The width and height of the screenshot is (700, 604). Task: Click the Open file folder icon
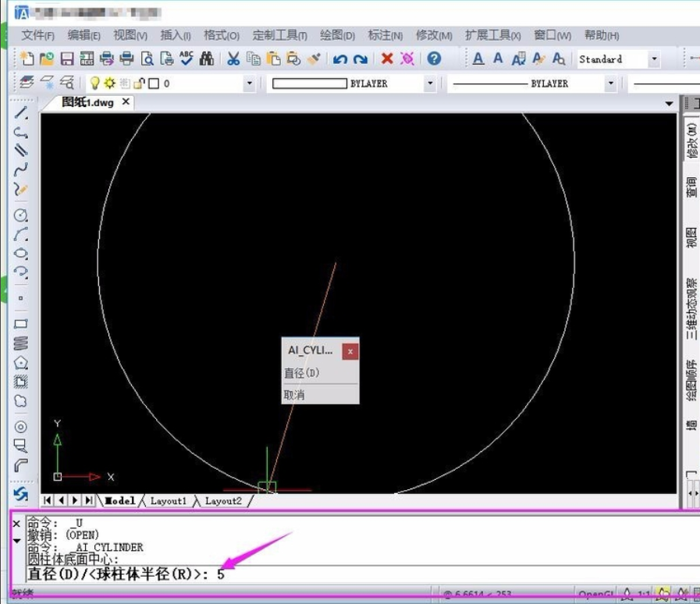(x=46, y=59)
